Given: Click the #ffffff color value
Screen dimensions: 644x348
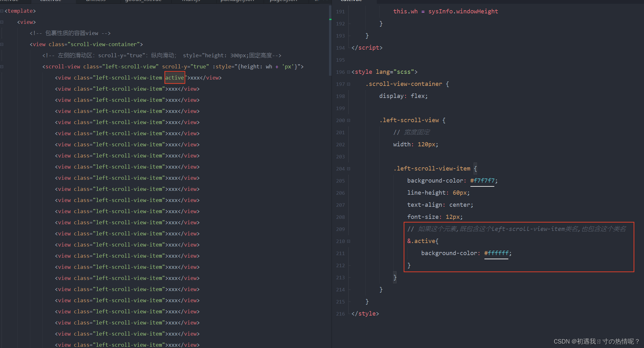Looking at the screenshot, I should point(496,253).
